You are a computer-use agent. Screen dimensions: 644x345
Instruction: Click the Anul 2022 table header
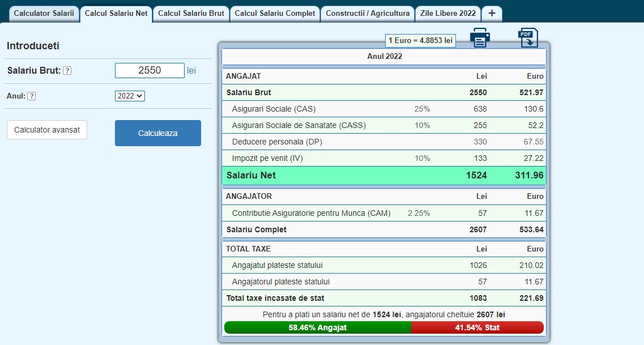384,57
